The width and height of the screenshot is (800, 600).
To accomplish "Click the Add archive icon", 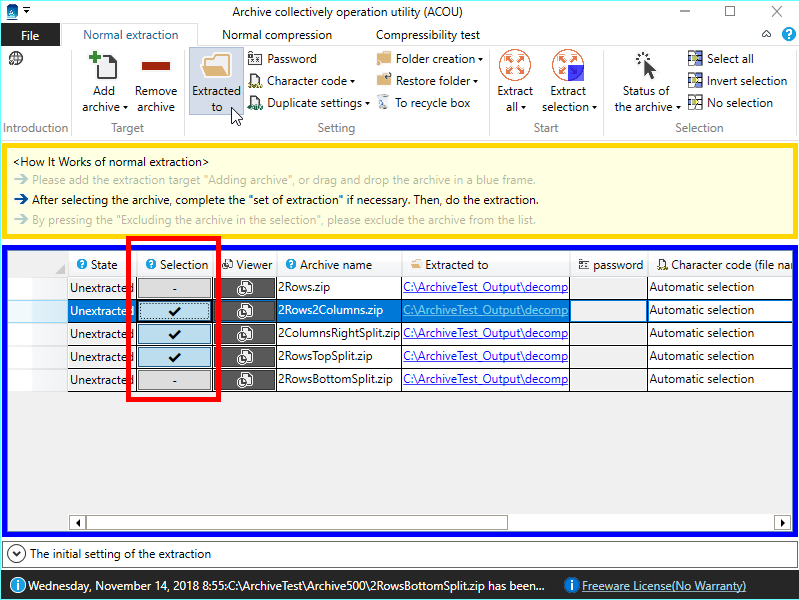I will pyautogui.click(x=104, y=68).
